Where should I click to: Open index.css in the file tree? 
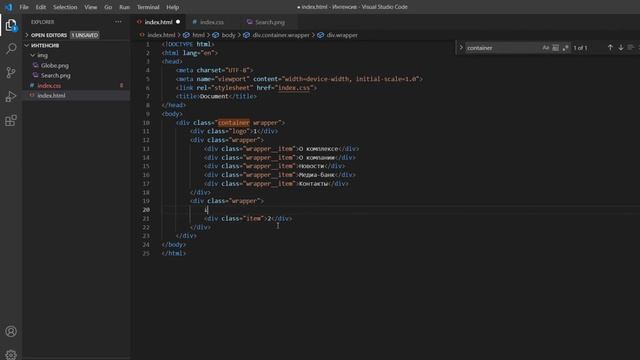point(49,85)
